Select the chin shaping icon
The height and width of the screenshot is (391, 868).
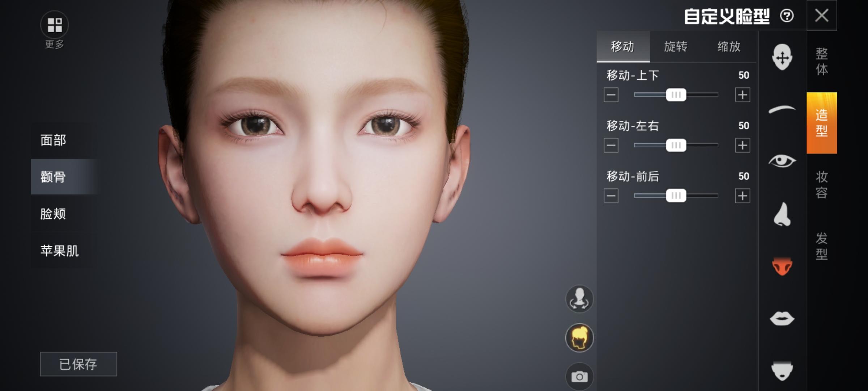tap(782, 371)
